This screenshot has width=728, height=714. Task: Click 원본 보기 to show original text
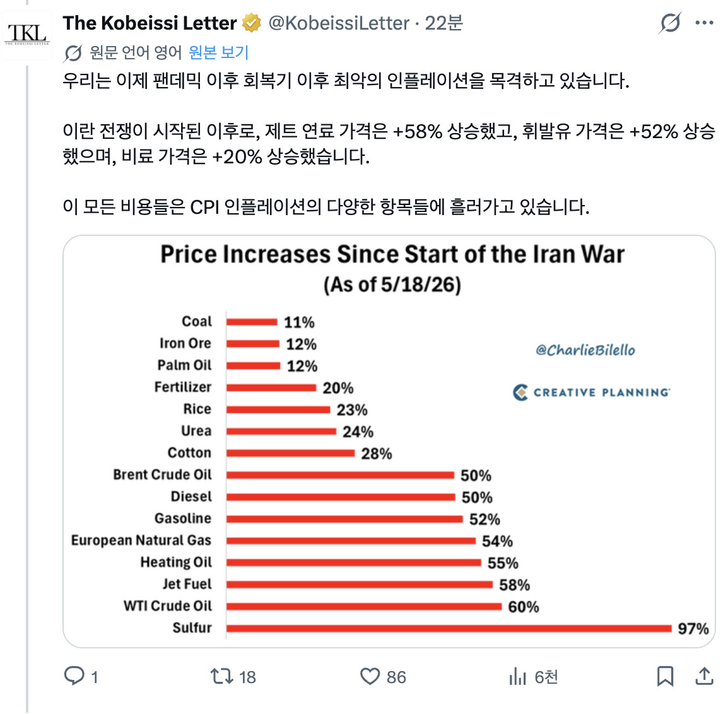218,52
